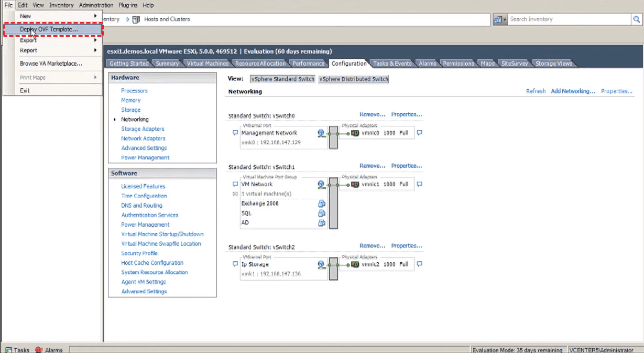Click the SQL virtual machine icon

tap(322, 213)
